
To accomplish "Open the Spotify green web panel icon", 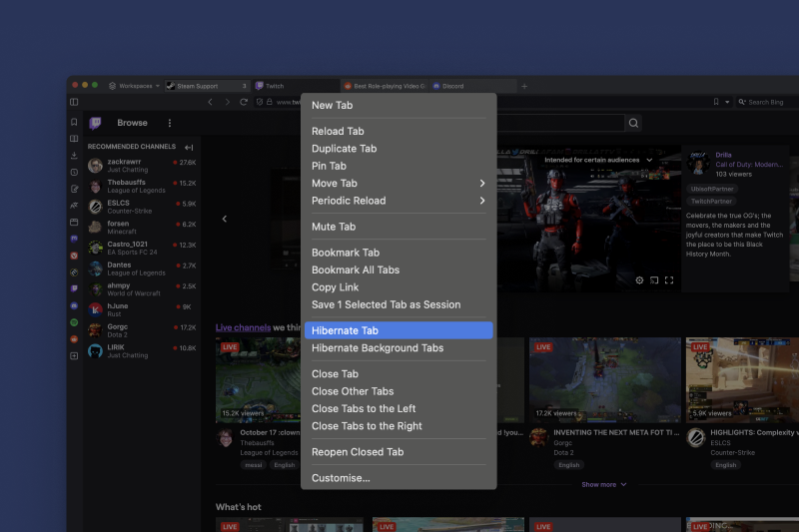I will click(x=74, y=322).
